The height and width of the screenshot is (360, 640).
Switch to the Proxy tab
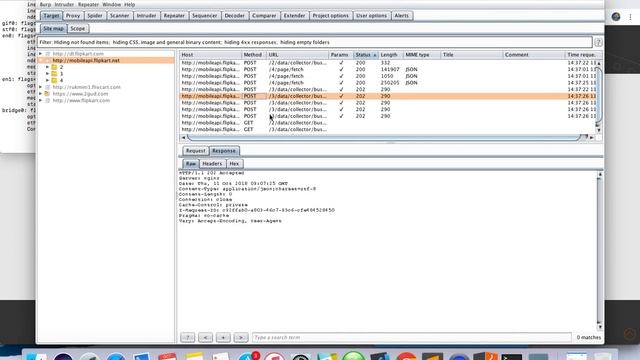(x=73, y=16)
